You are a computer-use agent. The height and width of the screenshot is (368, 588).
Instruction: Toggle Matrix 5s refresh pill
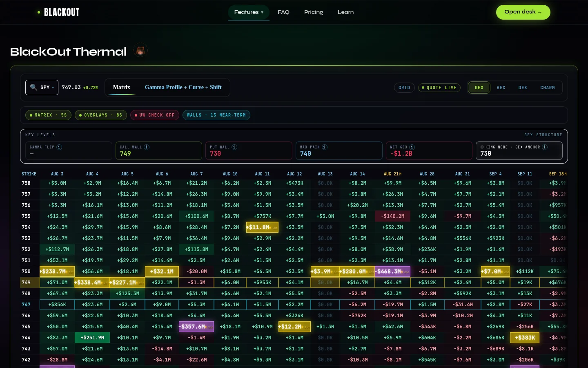[x=48, y=115]
